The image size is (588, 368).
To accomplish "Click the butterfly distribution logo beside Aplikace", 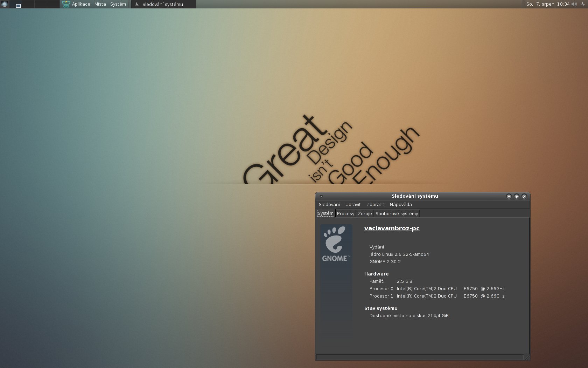I will [66, 4].
